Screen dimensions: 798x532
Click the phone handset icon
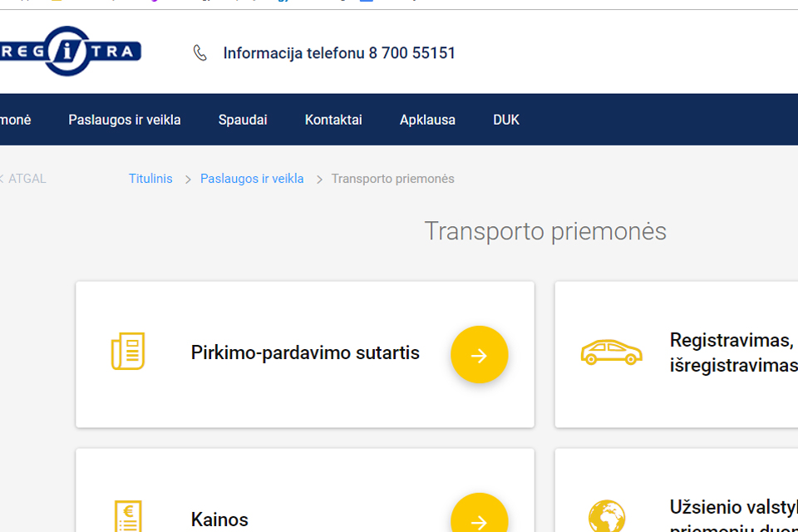[x=199, y=53]
